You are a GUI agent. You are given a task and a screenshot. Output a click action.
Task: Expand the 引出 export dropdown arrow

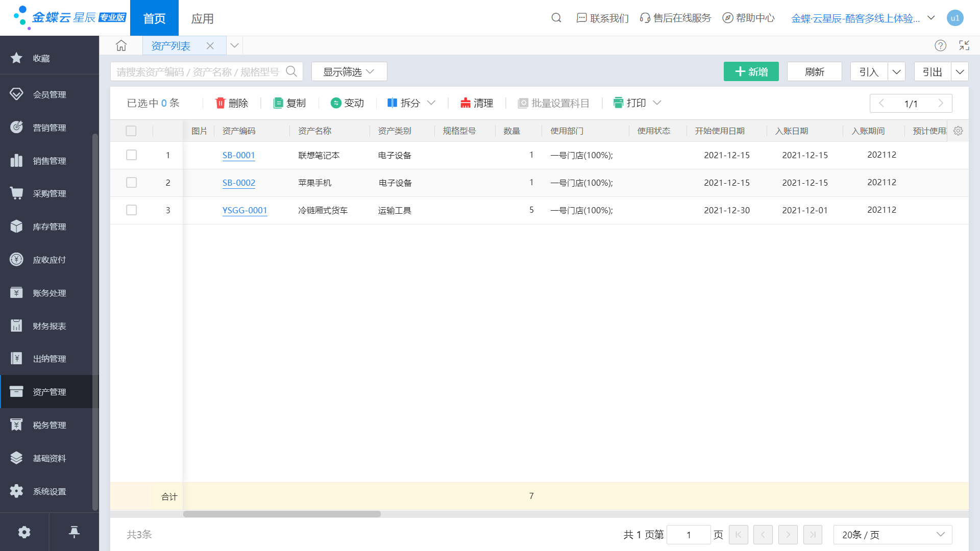click(960, 71)
